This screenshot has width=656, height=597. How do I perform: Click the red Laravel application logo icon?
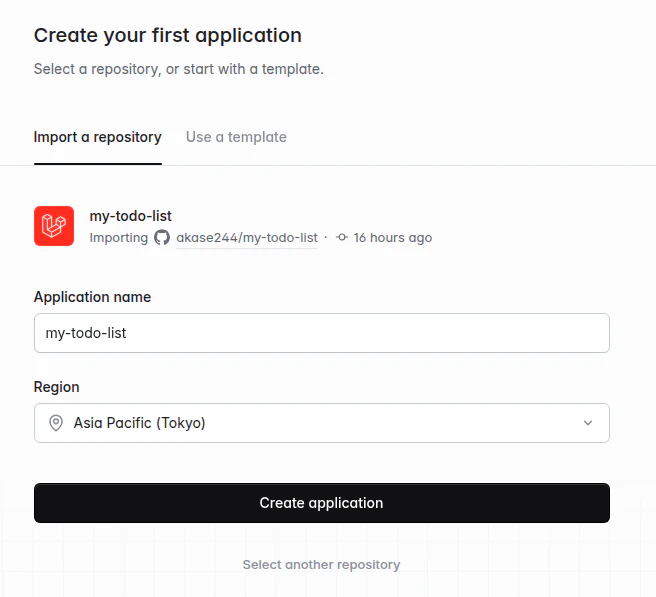[54, 226]
